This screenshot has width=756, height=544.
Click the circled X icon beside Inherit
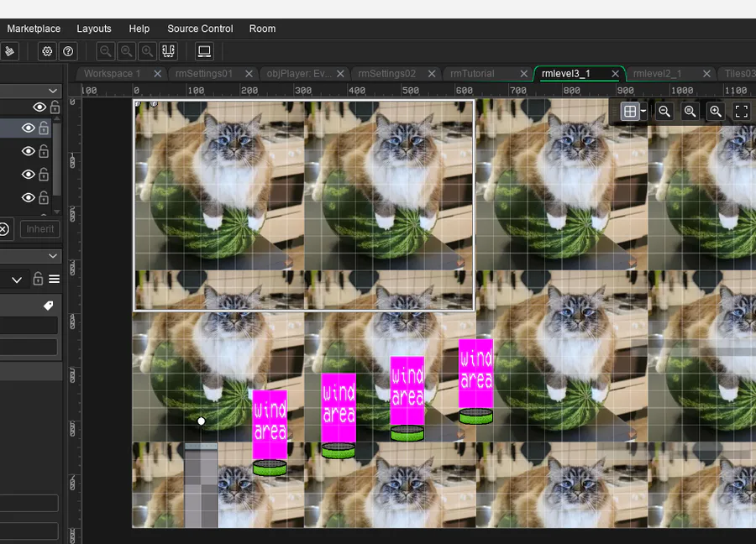(x=4, y=229)
